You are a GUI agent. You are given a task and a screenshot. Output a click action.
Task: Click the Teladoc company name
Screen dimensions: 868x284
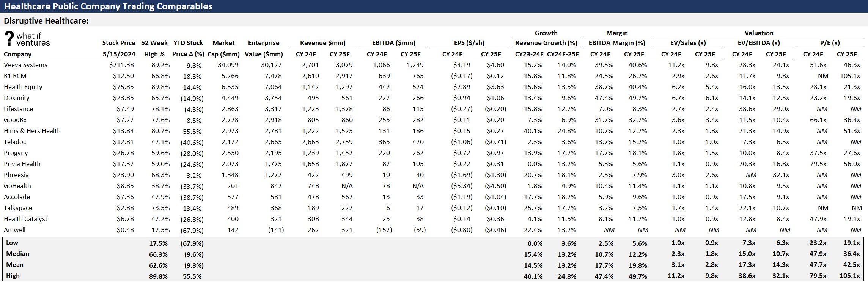point(15,142)
